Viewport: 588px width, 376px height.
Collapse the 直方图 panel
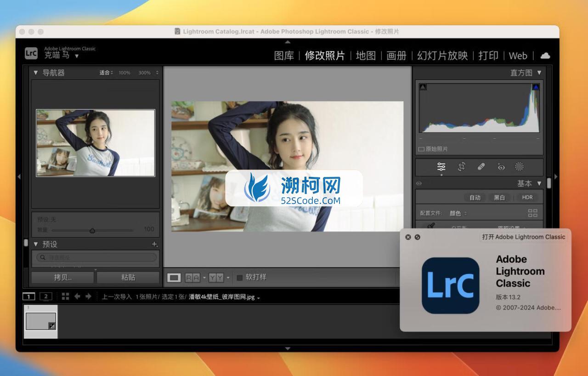point(539,73)
